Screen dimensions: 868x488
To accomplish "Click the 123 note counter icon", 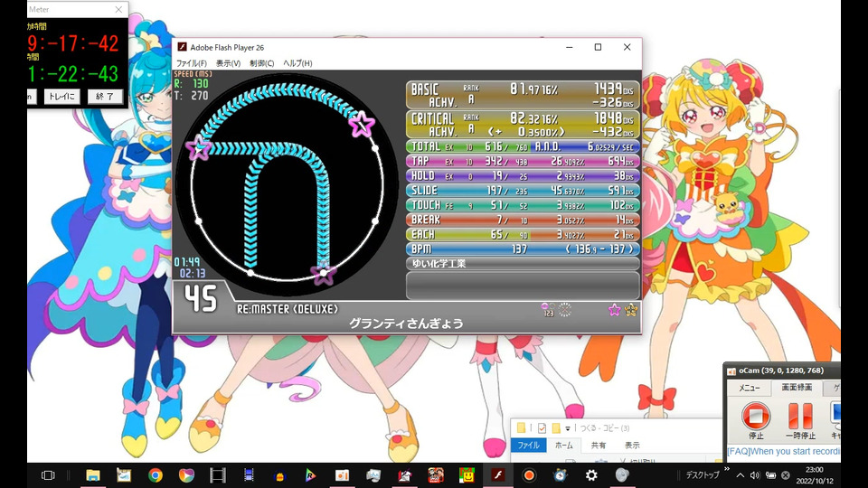I will [548, 310].
